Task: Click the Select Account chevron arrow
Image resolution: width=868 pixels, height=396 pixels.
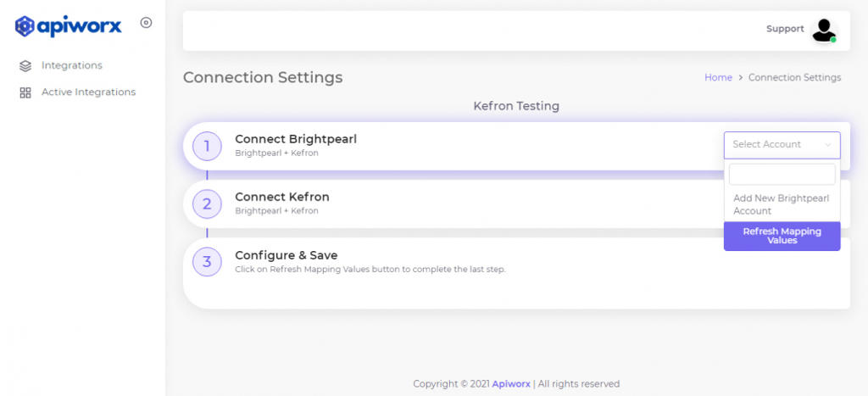Action: click(x=828, y=145)
